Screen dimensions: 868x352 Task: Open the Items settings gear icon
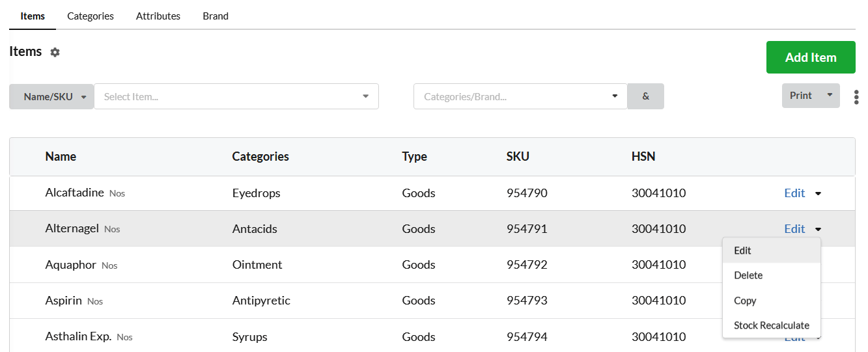(x=55, y=52)
